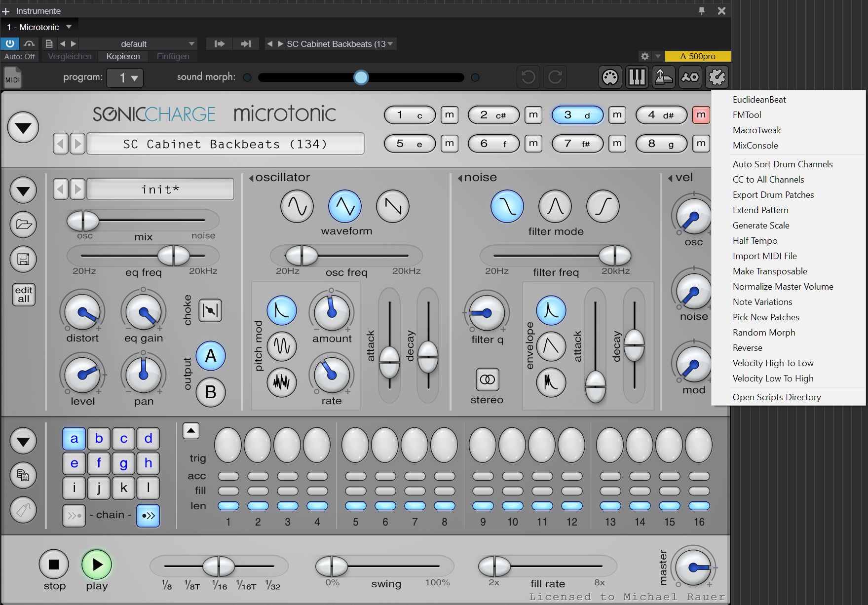Select exponential noise envelope shape
Image resolution: width=868 pixels, height=605 pixels.
(x=551, y=310)
